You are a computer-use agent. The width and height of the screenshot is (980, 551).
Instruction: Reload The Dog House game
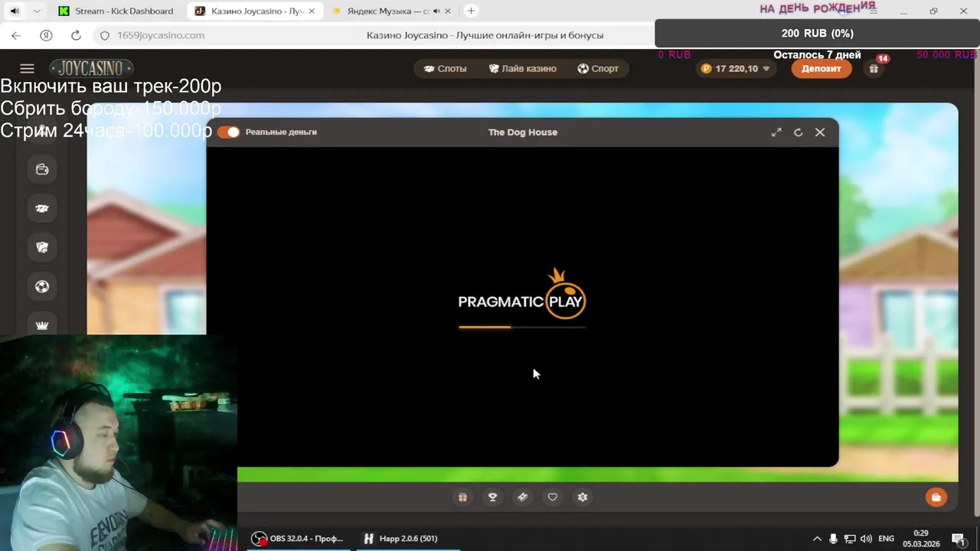coord(798,132)
